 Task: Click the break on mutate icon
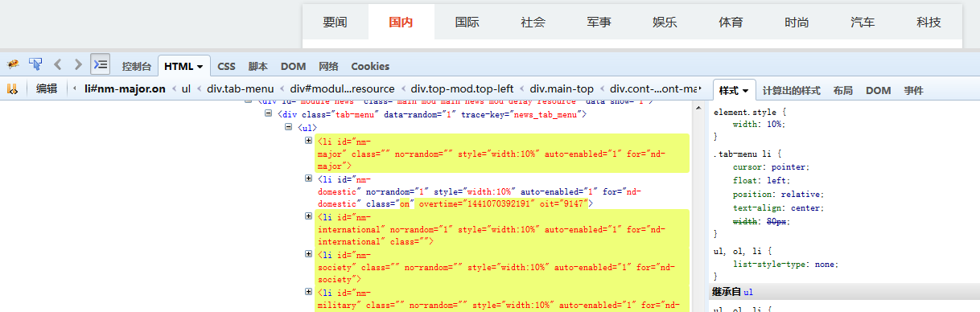[x=12, y=89]
